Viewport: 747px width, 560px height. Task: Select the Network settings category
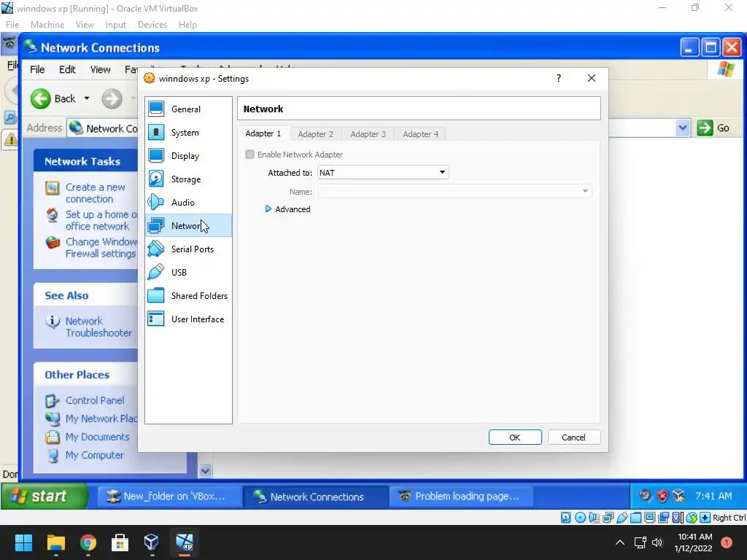tap(188, 226)
